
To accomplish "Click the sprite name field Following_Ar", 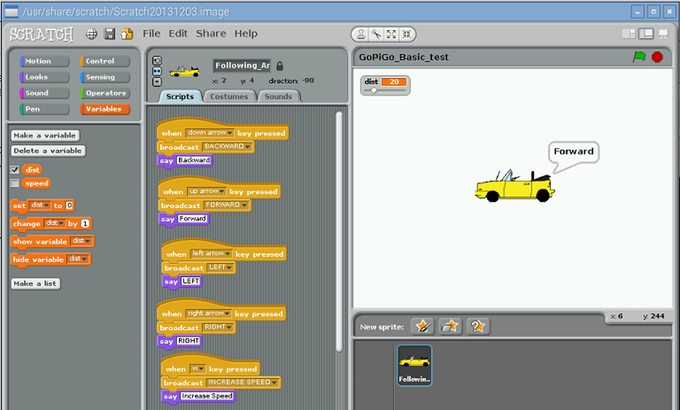I will click(x=242, y=66).
